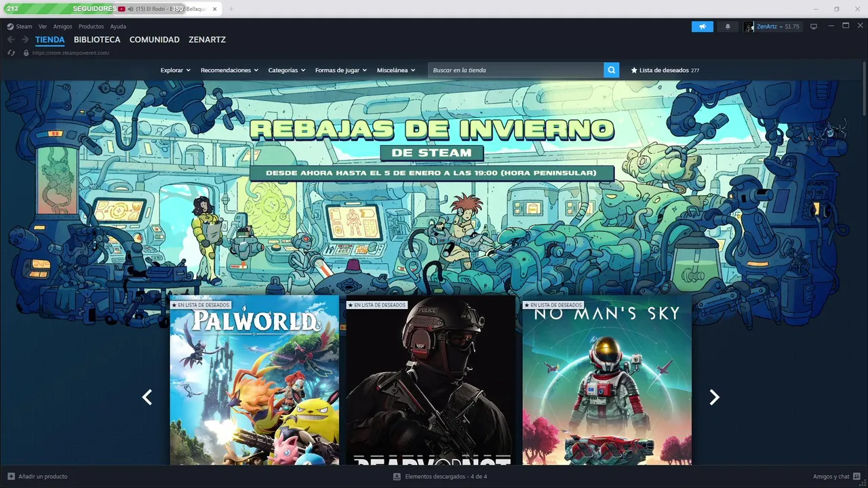Open Elementos descargados 4 de 4
This screenshot has width=868, height=488.
click(x=446, y=476)
